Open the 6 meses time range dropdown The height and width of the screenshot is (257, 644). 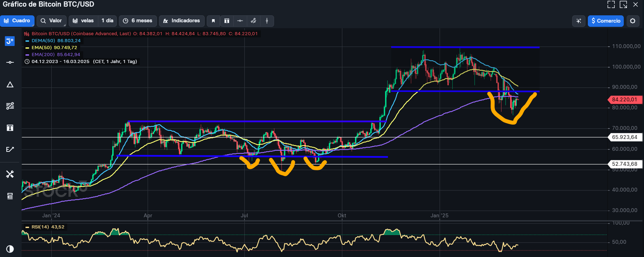(138, 21)
